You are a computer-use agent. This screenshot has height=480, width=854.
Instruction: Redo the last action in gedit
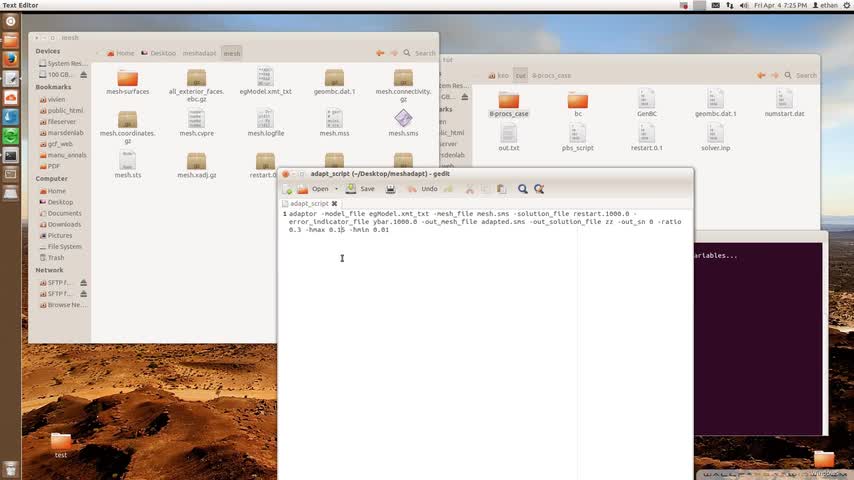[x=448, y=189]
